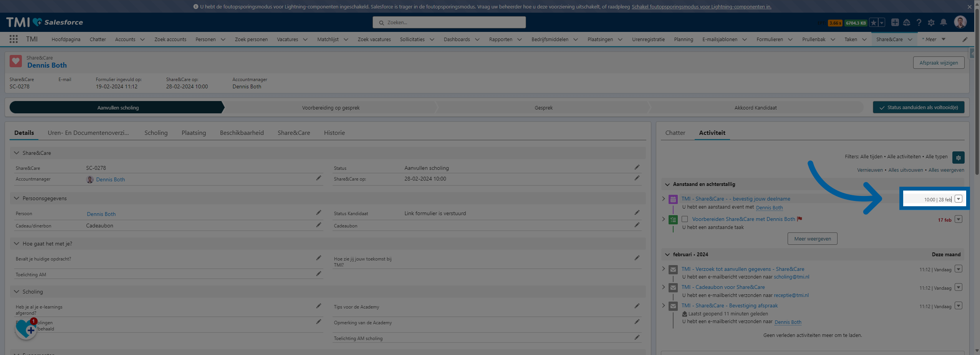Open global actions plus icon
Screen dimensions: 980x355
[x=895, y=22]
